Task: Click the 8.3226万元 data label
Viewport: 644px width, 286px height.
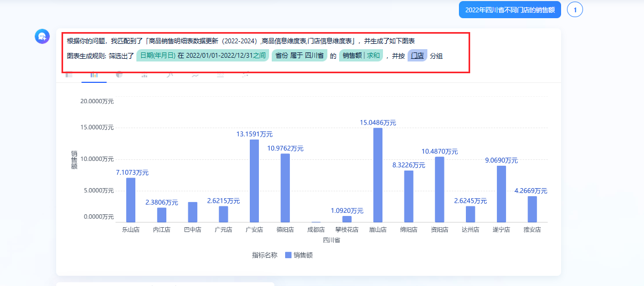Action: (x=409, y=165)
